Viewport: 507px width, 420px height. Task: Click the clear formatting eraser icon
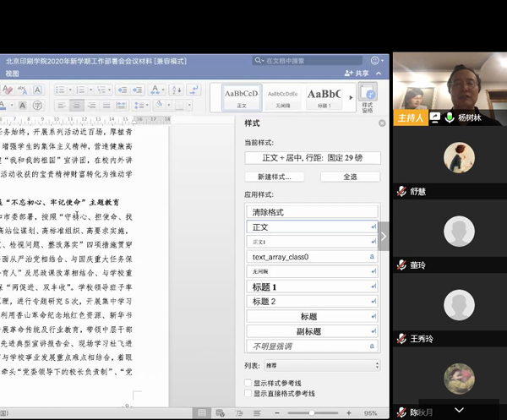7,90
